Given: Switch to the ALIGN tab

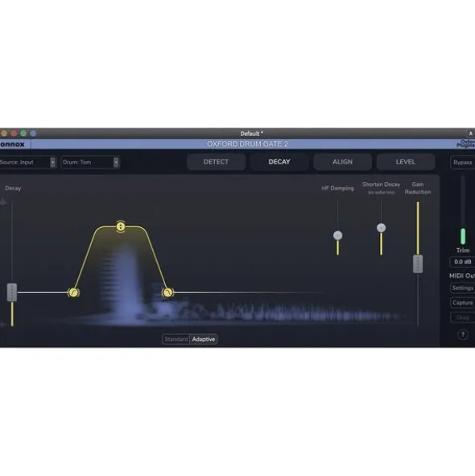Looking at the screenshot, I should [342, 162].
